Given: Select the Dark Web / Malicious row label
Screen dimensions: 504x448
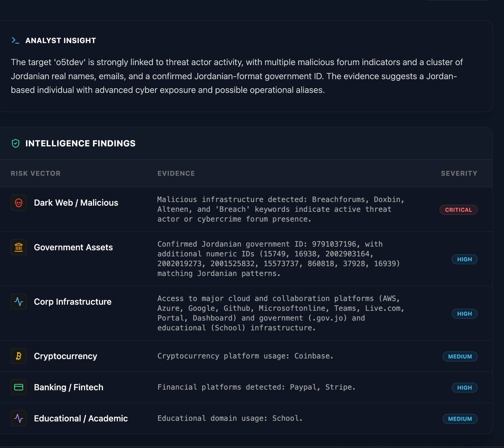Looking at the screenshot, I should point(76,203).
